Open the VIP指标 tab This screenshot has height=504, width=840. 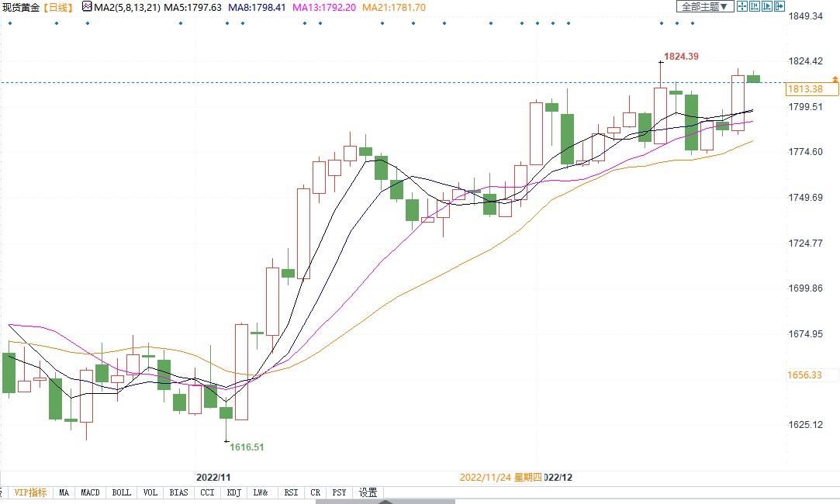pos(30,492)
